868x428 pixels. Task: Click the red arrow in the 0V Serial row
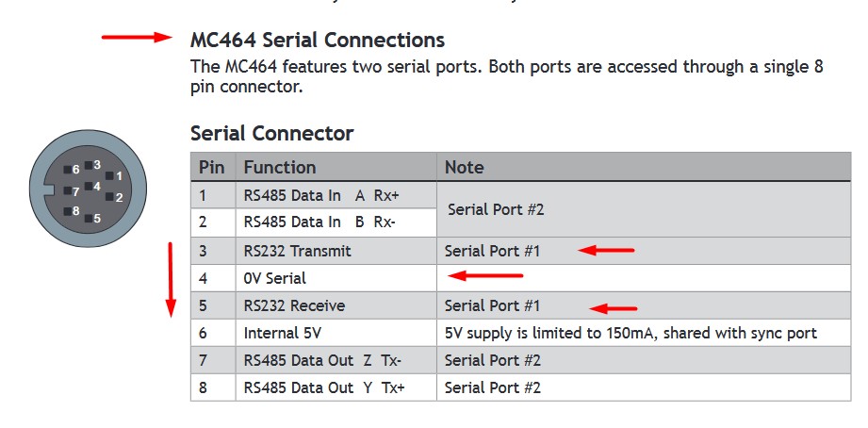click(x=485, y=276)
